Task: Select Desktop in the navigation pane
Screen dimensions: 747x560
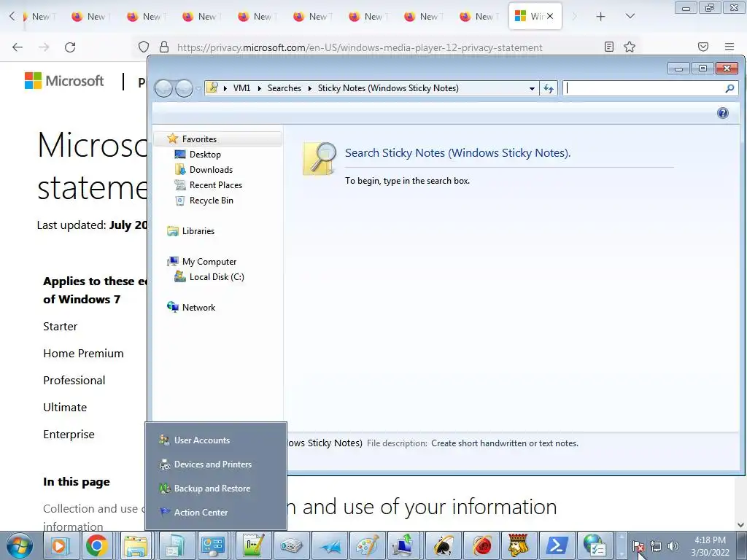Action: coord(205,155)
